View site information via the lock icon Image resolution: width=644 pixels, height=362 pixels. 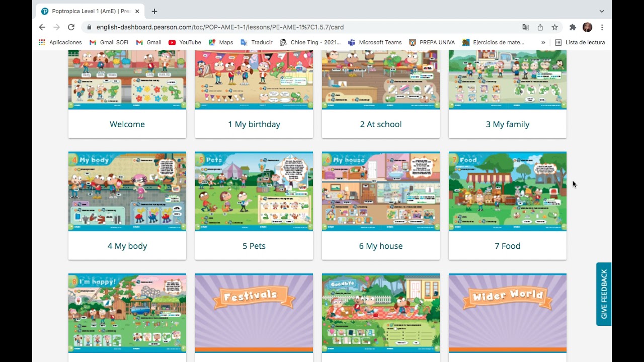(x=89, y=27)
